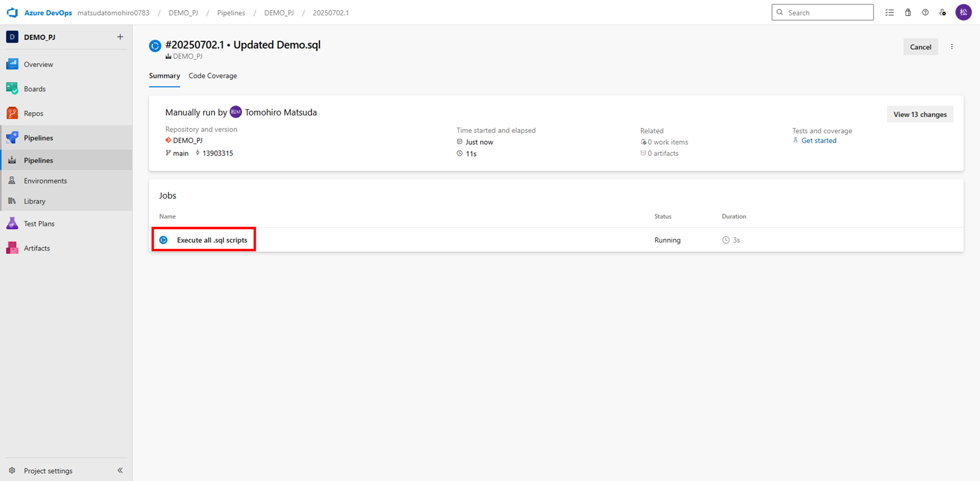Open Boards in the sidebar

coord(66,89)
